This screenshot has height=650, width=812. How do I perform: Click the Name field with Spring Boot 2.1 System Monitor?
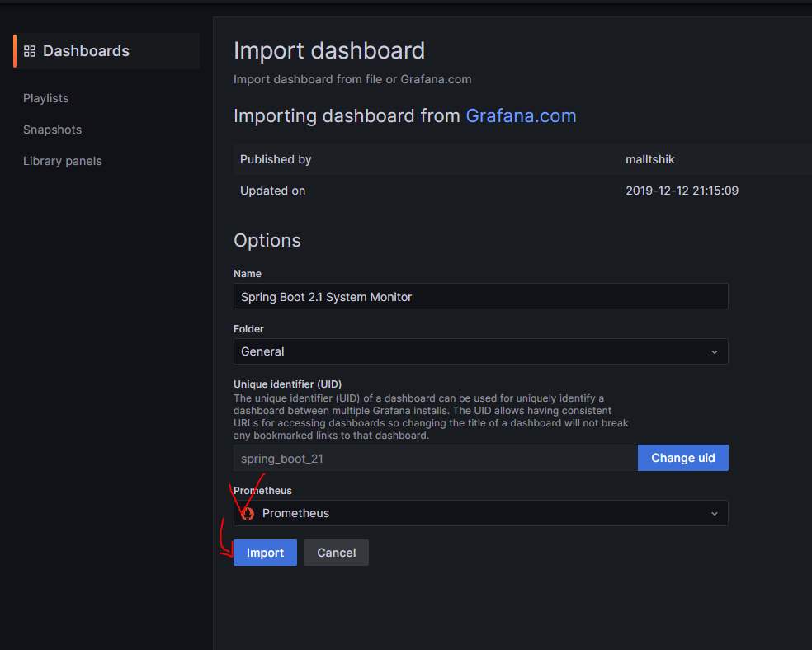pyautogui.click(x=480, y=296)
